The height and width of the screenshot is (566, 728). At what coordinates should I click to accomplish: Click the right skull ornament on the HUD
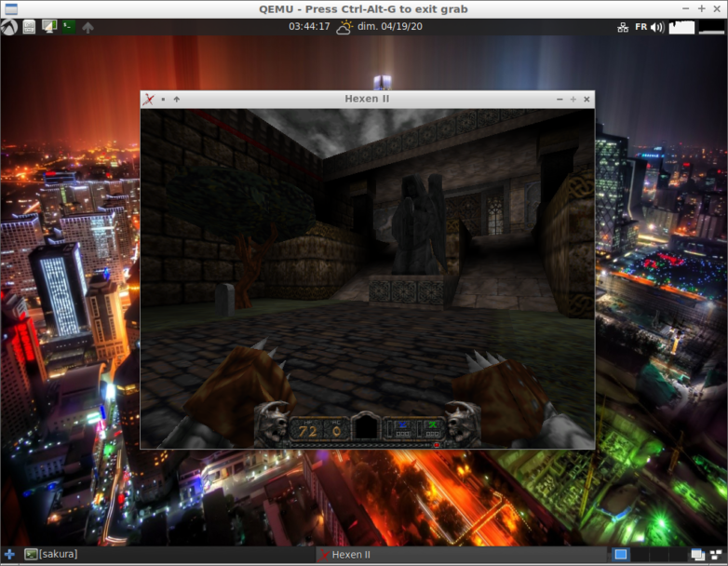[462, 423]
